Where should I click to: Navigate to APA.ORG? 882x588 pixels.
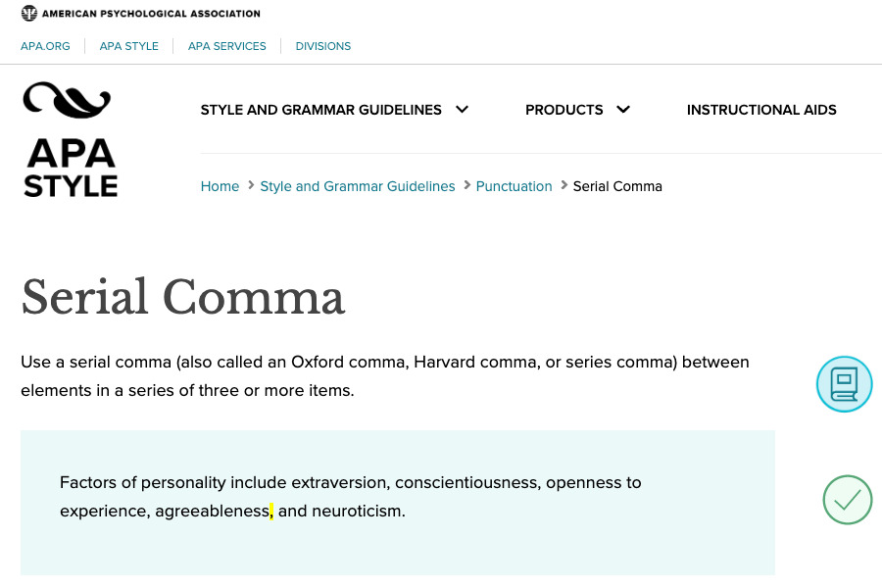pyautogui.click(x=45, y=46)
